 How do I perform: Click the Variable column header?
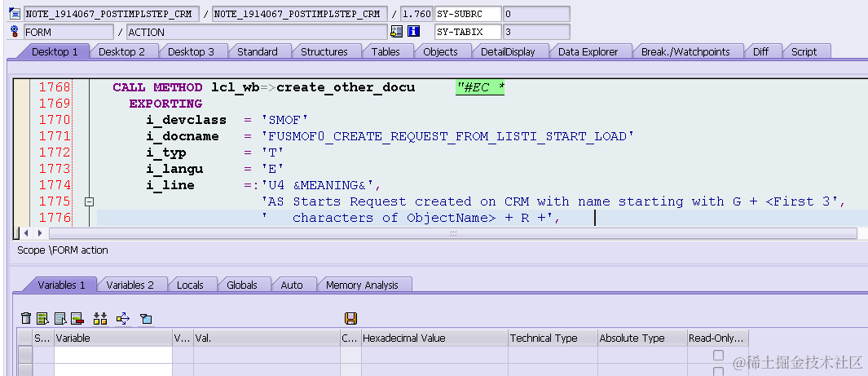(x=113, y=338)
